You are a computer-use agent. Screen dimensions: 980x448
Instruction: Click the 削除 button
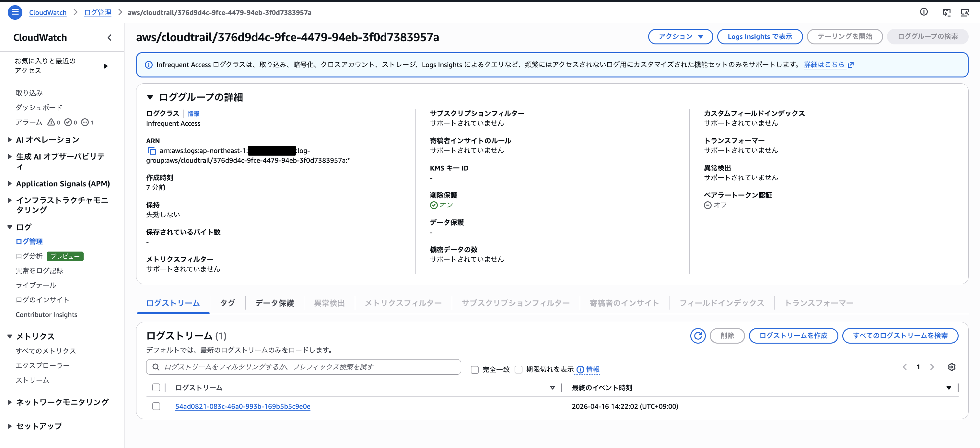coord(727,336)
